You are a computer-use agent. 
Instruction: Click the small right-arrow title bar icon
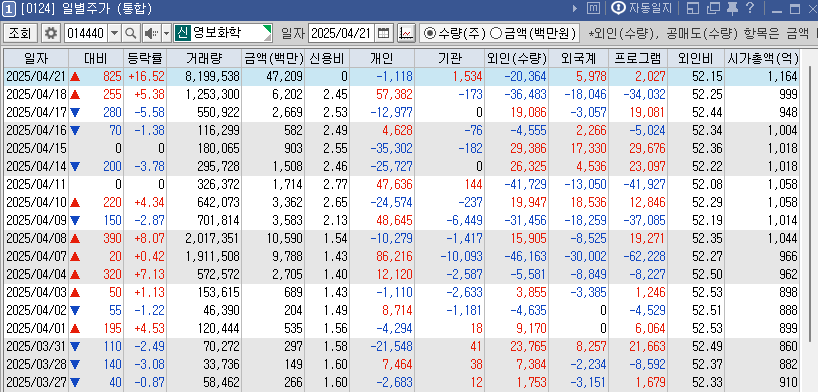[x=575, y=8]
